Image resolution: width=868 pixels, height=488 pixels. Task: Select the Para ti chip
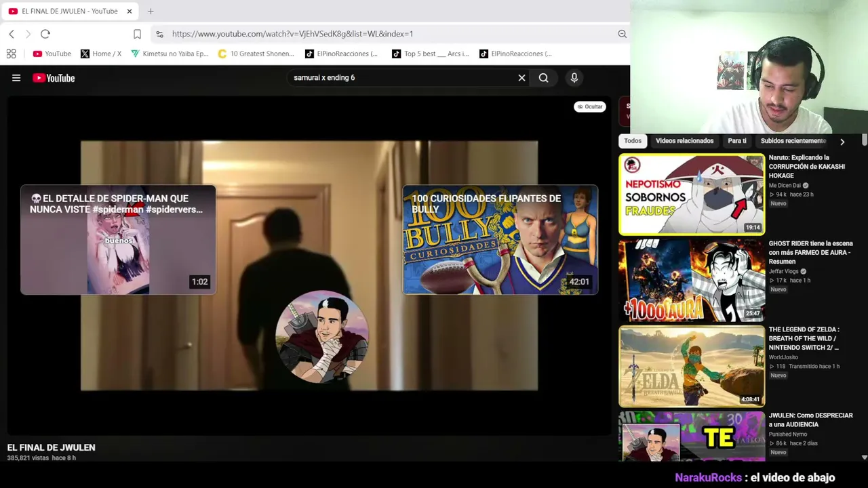tap(737, 141)
